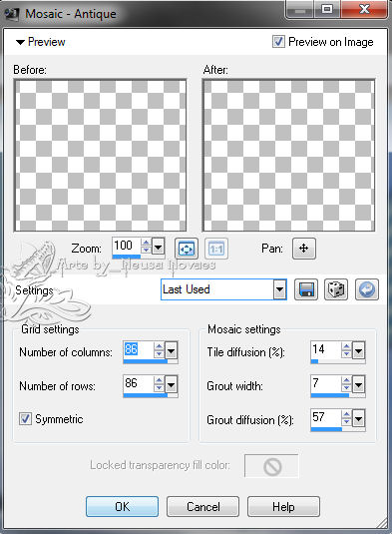Click the 1:1 zoom to 100% icon
Image resolution: width=392 pixels, height=534 pixels.
pyautogui.click(x=216, y=249)
